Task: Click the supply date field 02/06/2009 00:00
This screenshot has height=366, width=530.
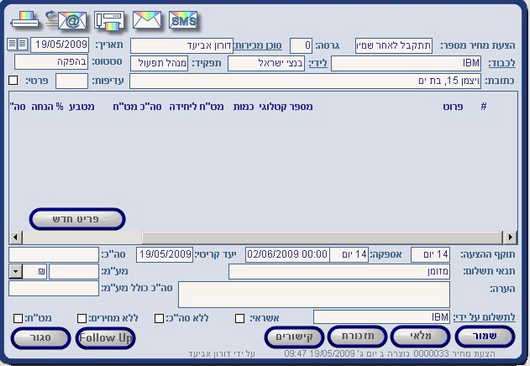Action: coord(287,254)
